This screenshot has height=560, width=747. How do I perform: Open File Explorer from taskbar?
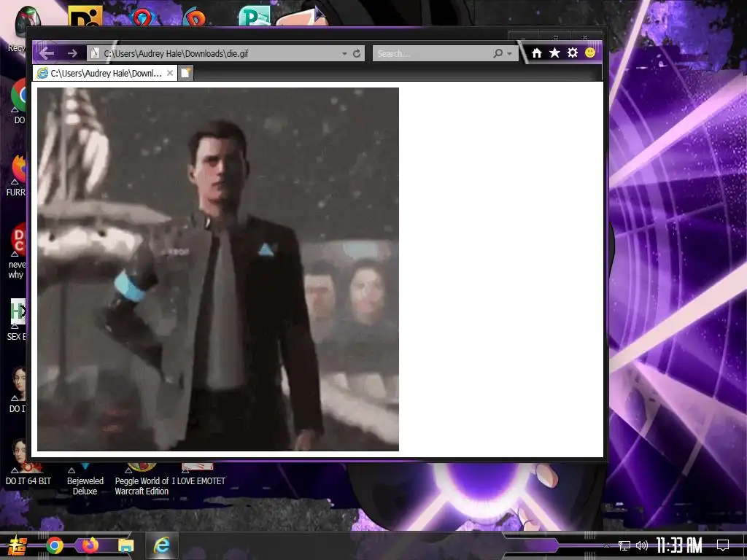[x=125, y=545]
